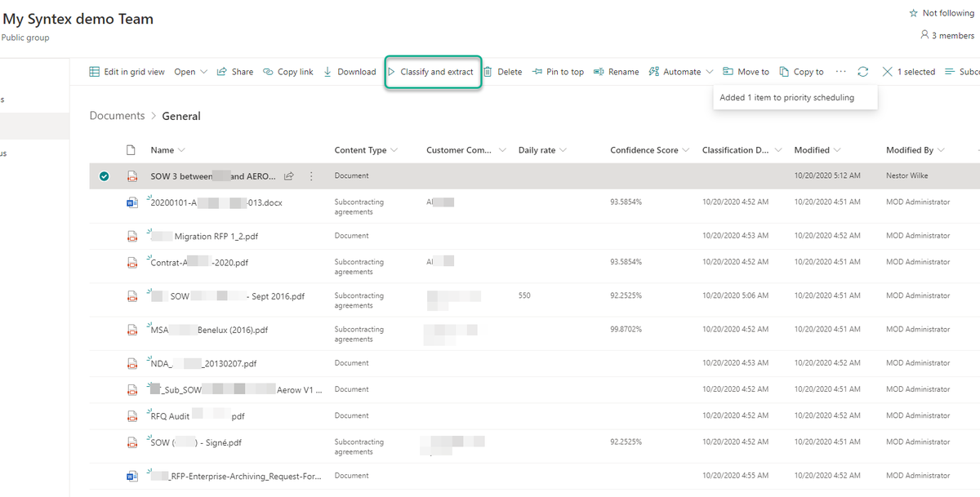Open MSA Benelux (2016).pdf
Viewport: 980px width, 497px height.
tap(209, 330)
